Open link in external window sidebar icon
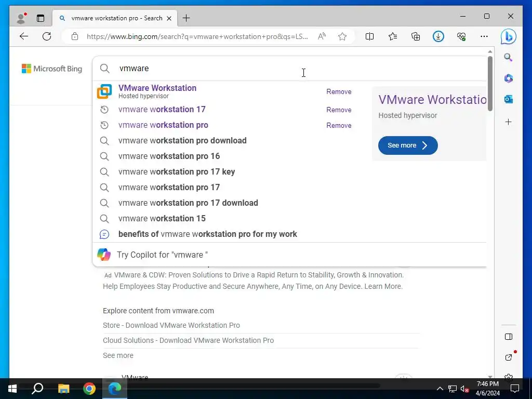 [x=508, y=357]
